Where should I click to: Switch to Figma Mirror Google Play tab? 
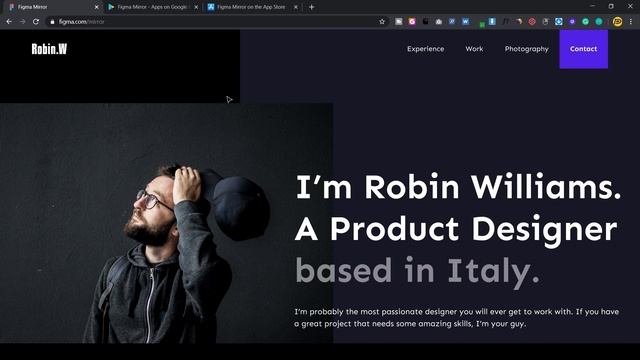(151, 7)
